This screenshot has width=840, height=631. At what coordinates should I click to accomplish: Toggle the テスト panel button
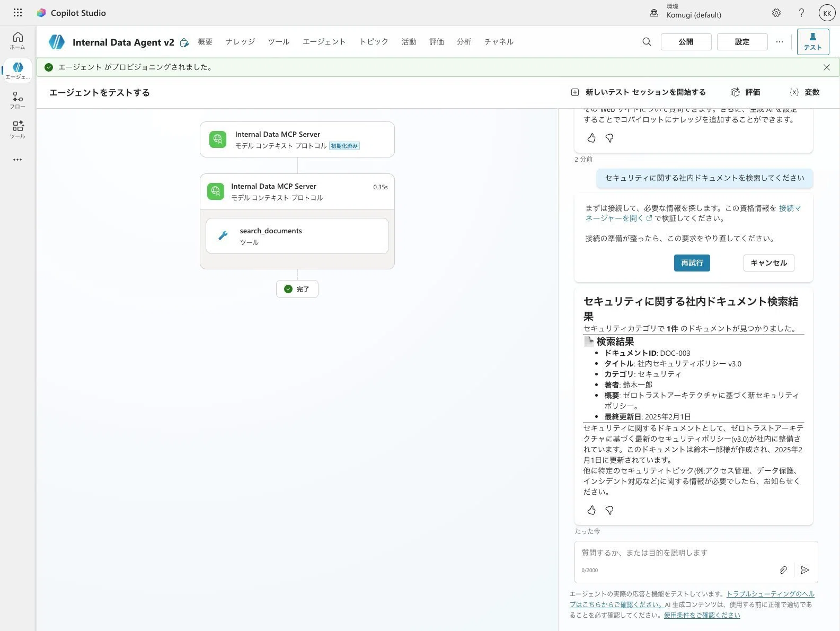(812, 42)
